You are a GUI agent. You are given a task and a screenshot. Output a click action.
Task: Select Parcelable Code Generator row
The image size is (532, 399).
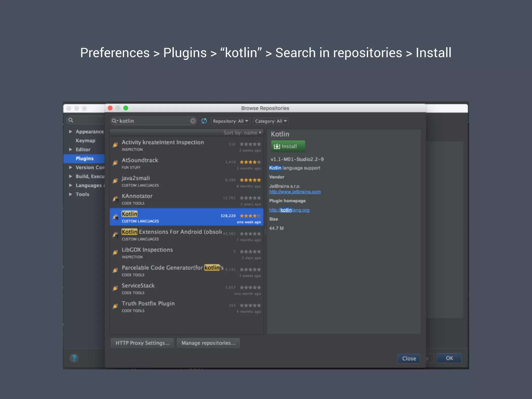pos(187,271)
